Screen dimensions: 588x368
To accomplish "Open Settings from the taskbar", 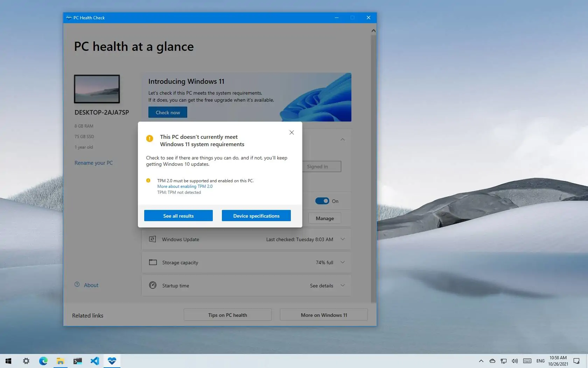I will pyautogui.click(x=26, y=361).
